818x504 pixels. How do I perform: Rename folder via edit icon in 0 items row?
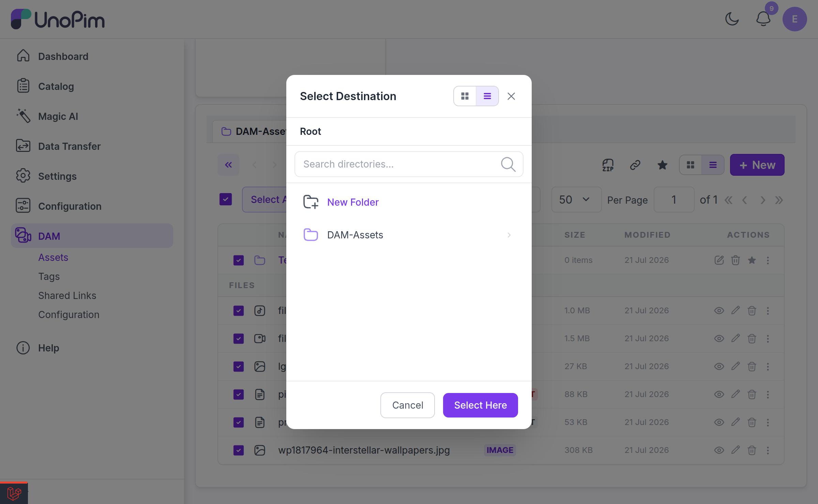pyautogui.click(x=719, y=260)
